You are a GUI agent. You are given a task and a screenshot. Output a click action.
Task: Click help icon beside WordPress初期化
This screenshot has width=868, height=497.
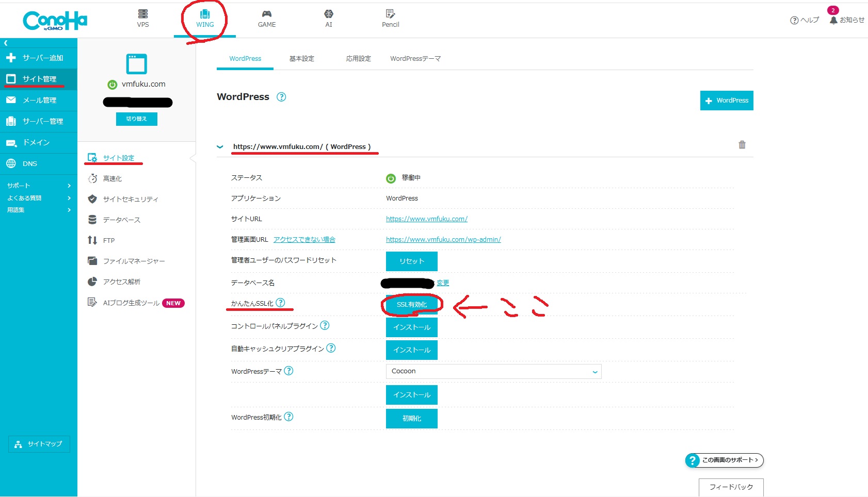pos(289,417)
